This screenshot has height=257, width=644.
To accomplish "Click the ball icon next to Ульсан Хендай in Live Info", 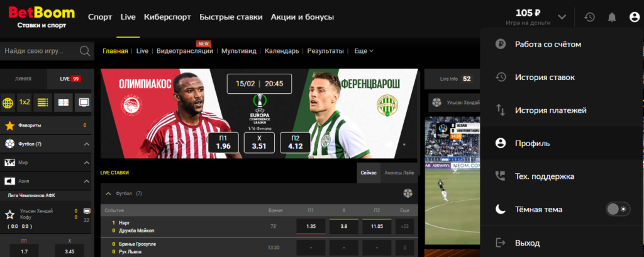I will click(x=436, y=102).
